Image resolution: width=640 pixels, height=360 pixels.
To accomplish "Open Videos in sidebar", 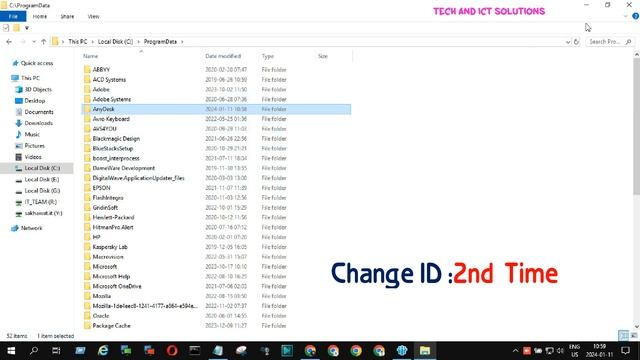I will pyautogui.click(x=28, y=157).
